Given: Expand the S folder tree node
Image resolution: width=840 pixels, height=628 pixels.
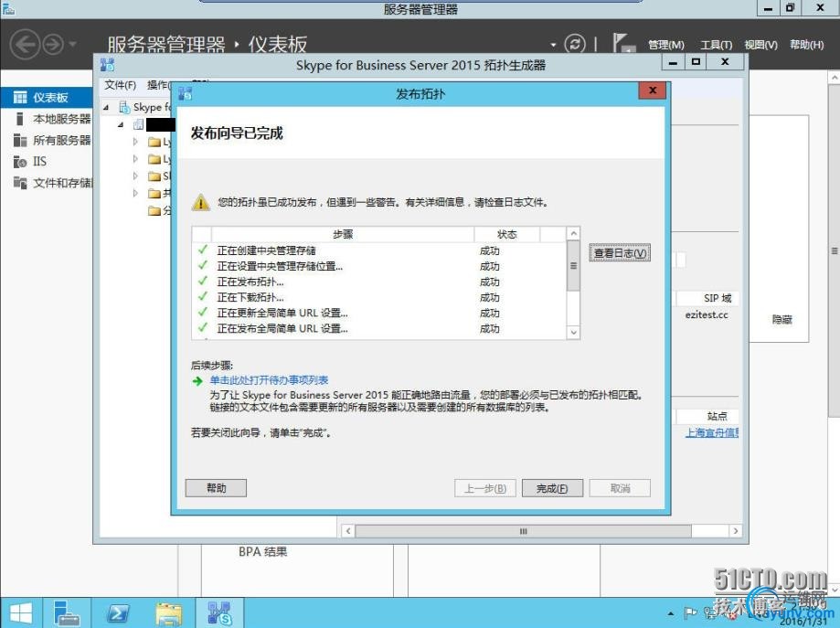Looking at the screenshot, I should (135, 176).
